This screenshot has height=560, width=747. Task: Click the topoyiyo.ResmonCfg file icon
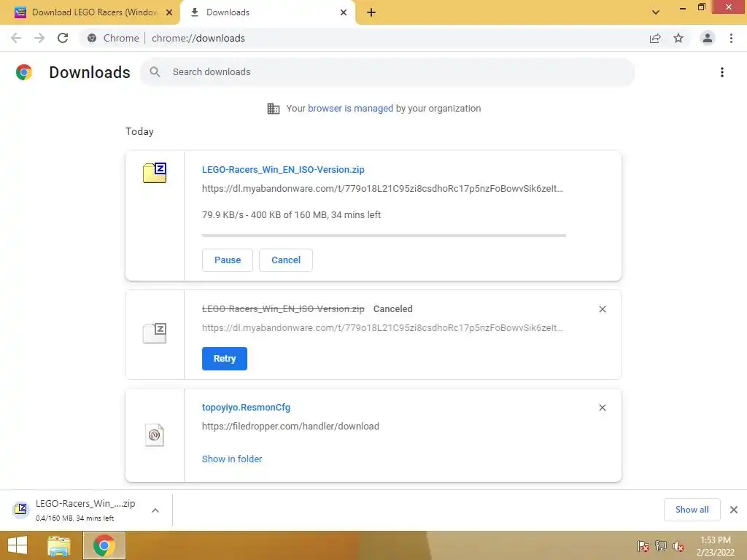(x=155, y=435)
